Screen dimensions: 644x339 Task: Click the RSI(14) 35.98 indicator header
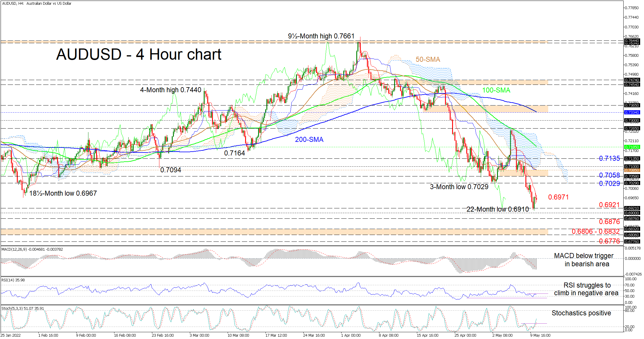[x=13, y=280]
